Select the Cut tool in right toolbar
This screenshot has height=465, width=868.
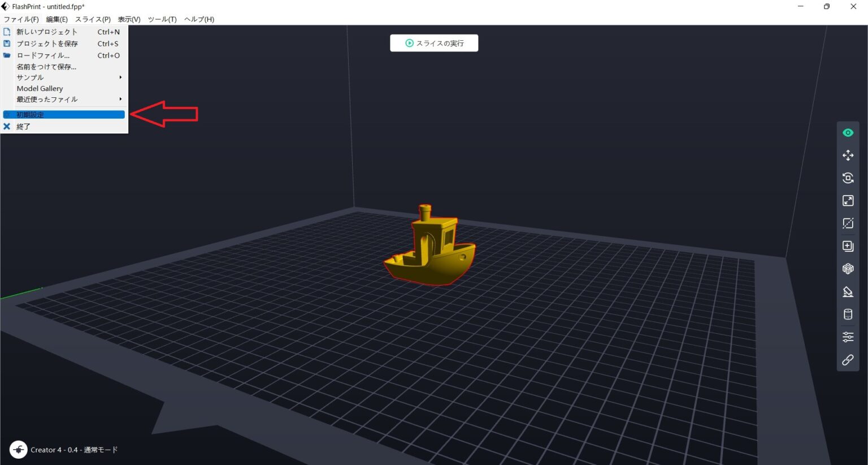(848, 223)
